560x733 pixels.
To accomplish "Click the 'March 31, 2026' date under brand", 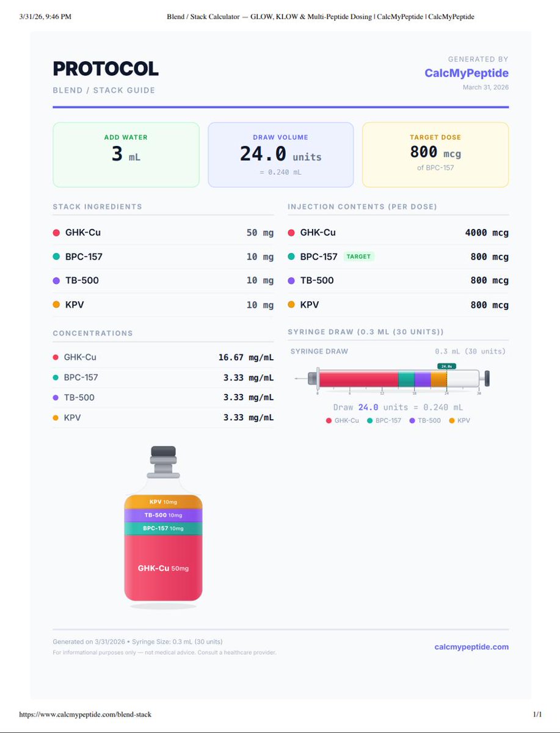I will (x=485, y=87).
